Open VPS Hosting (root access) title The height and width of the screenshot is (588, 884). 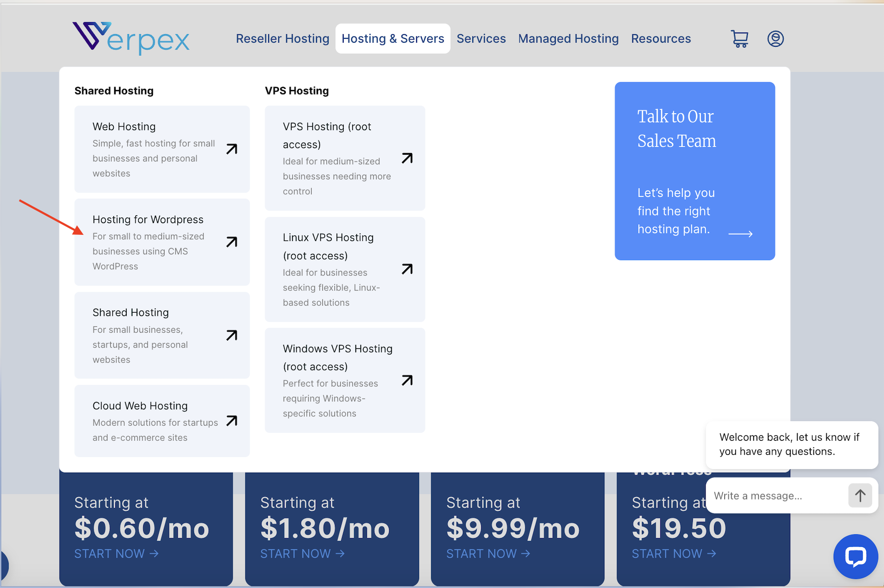point(327,136)
